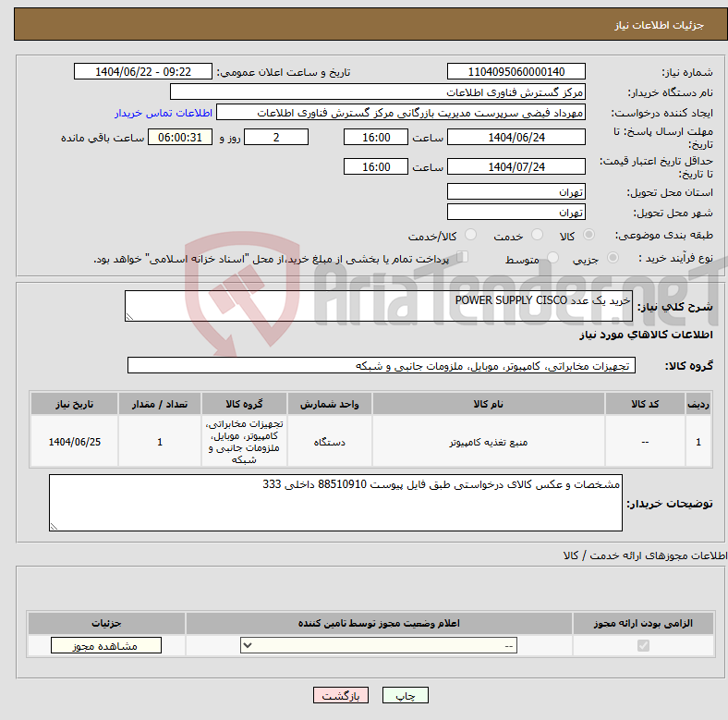Toggle the الزامی بودن ارائه مجوز checkbox
The width and height of the screenshot is (728, 720).
[x=643, y=646]
